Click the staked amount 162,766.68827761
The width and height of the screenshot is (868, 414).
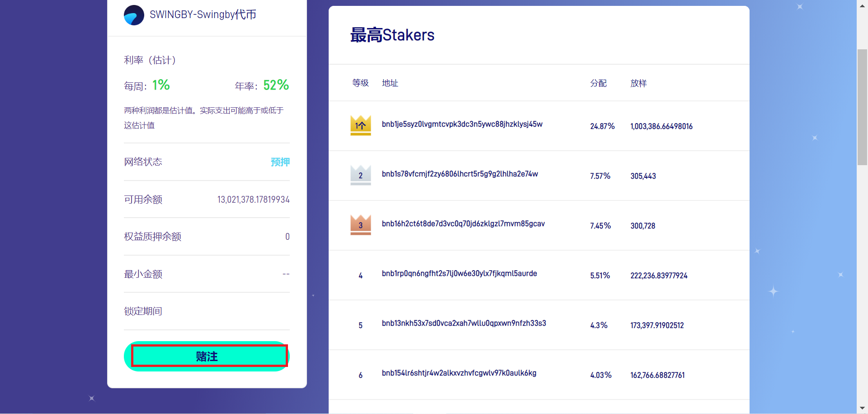coord(657,375)
